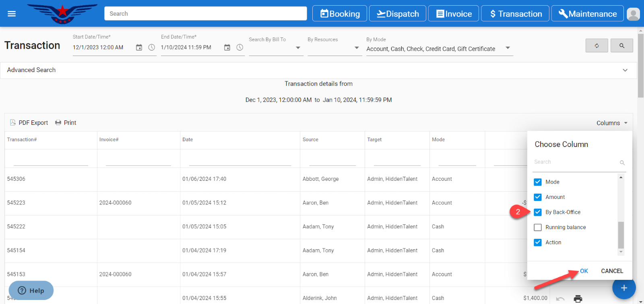Viewport: 644px width, 304px height.
Task: Open the Invoice menu item
Action: (453, 14)
